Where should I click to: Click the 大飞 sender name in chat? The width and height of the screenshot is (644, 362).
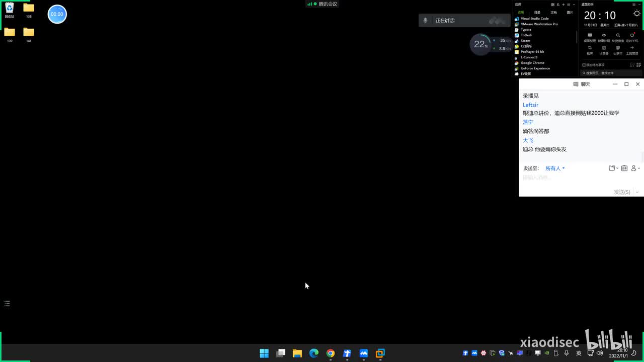tap(528, 140)
